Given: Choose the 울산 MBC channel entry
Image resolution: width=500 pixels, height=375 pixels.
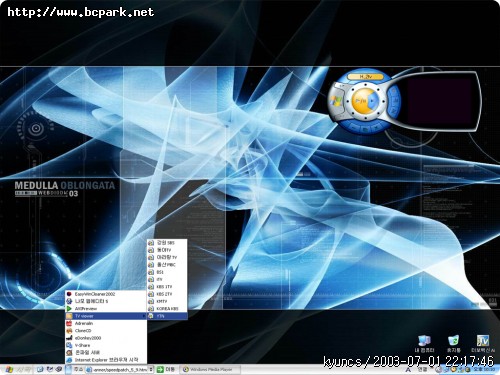Looking at the screenshot, I should point(167,265).
